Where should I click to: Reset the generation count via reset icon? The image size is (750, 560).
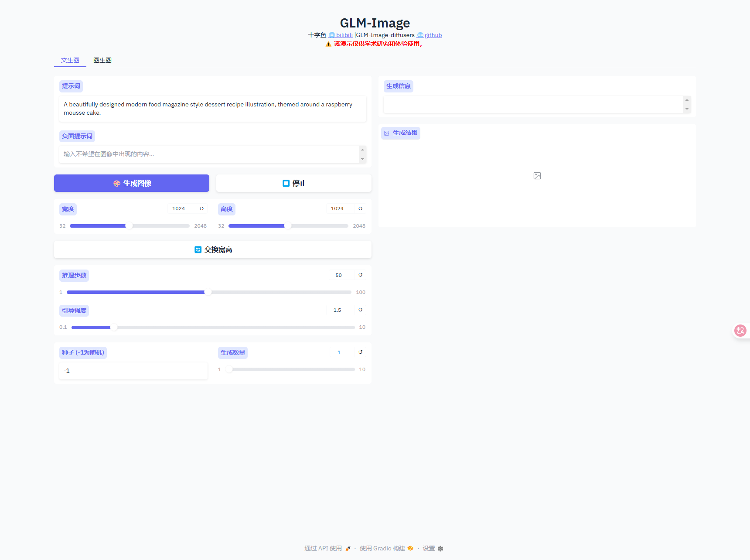point(361,352)
